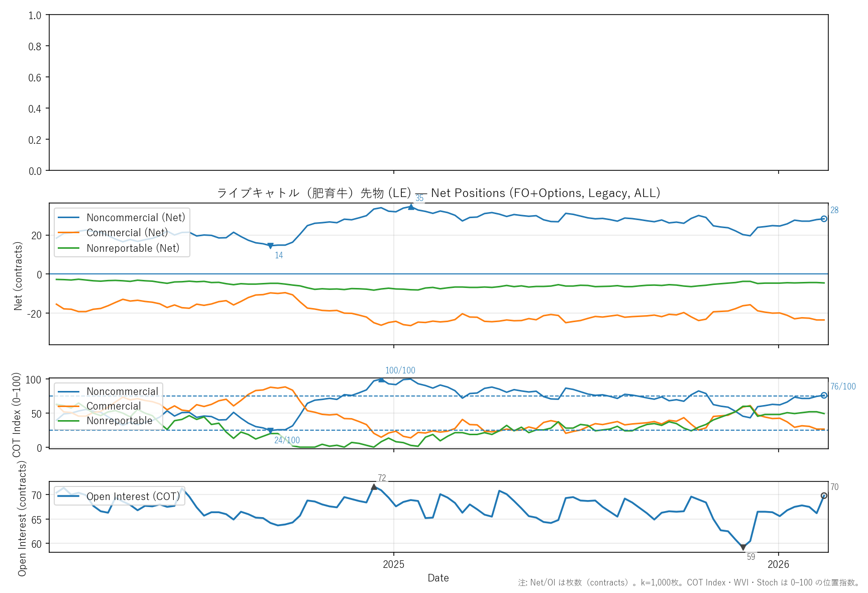The height and width of the screenshot is (593, 868).
Task: Click the net positions low marker labeled 14
Action: click(x=270, y=246)
